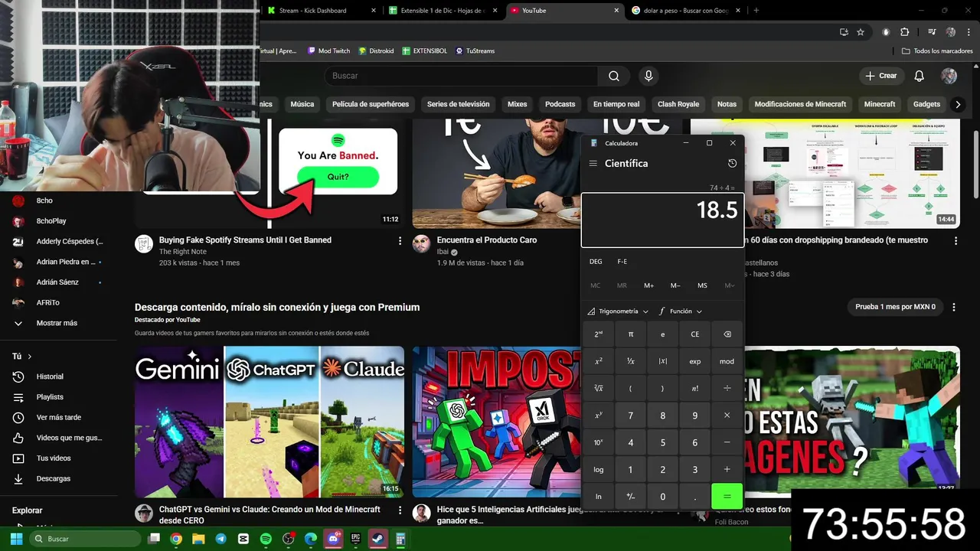
Task: Click YouTube voice search microphone icon
Action: (x=648, y=76)
